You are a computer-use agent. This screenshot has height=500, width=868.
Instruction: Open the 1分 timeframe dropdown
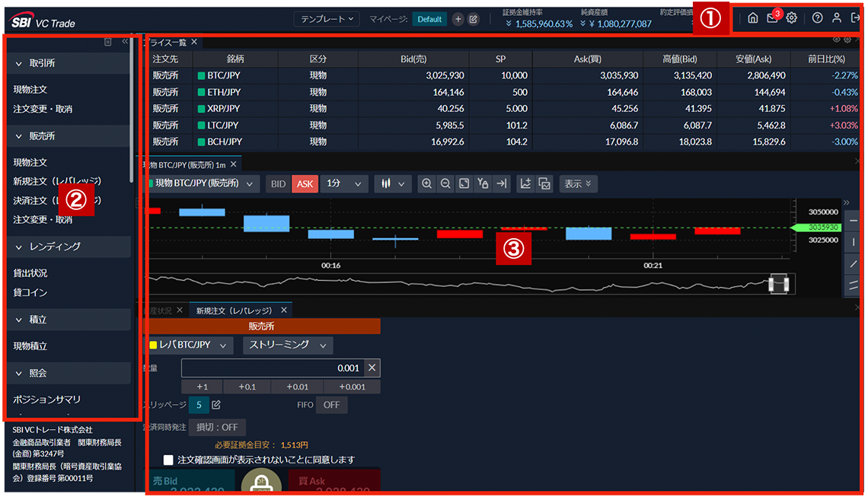(343, 183)
